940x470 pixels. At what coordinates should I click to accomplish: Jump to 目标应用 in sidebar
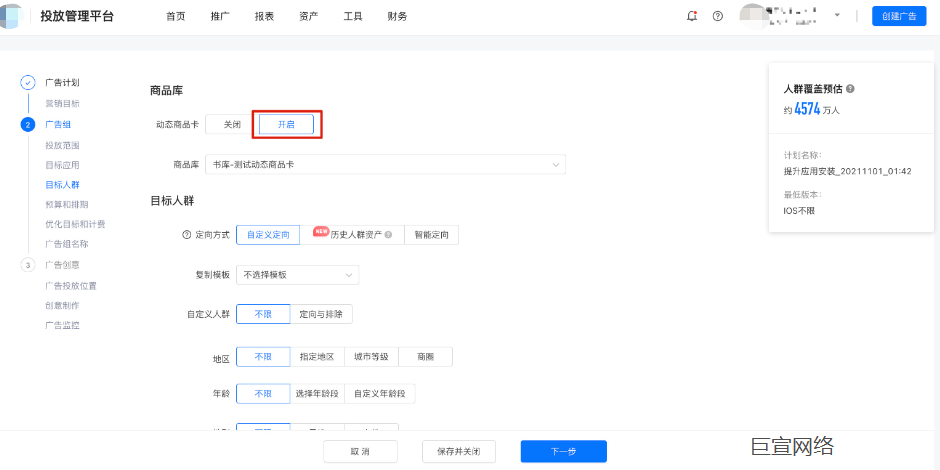(62, 165)
